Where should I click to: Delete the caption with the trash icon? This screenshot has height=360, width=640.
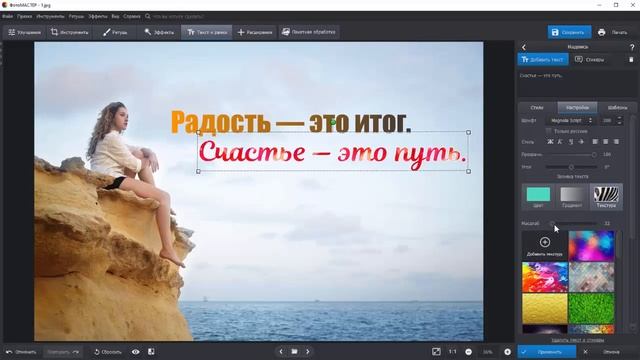[631, 60]
